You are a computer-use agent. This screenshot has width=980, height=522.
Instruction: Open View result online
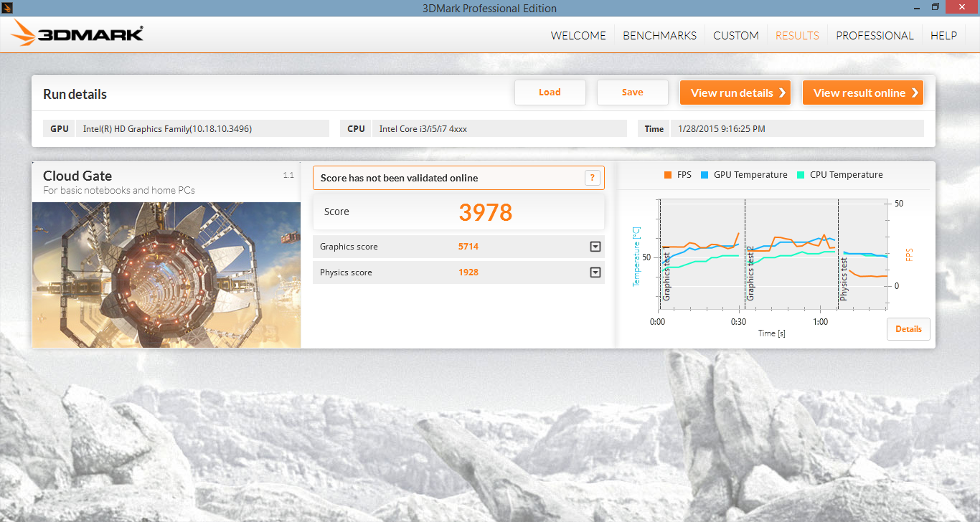(x=862, y=92)
